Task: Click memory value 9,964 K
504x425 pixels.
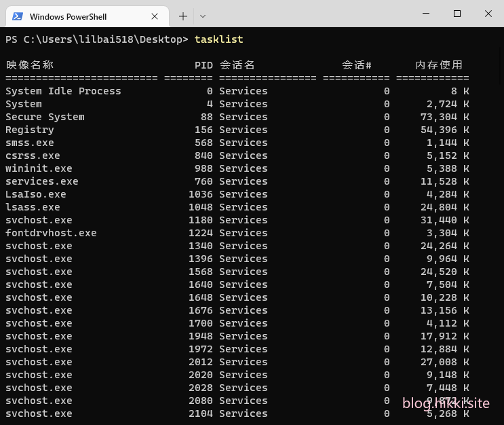Action: [x=448, y=259]
